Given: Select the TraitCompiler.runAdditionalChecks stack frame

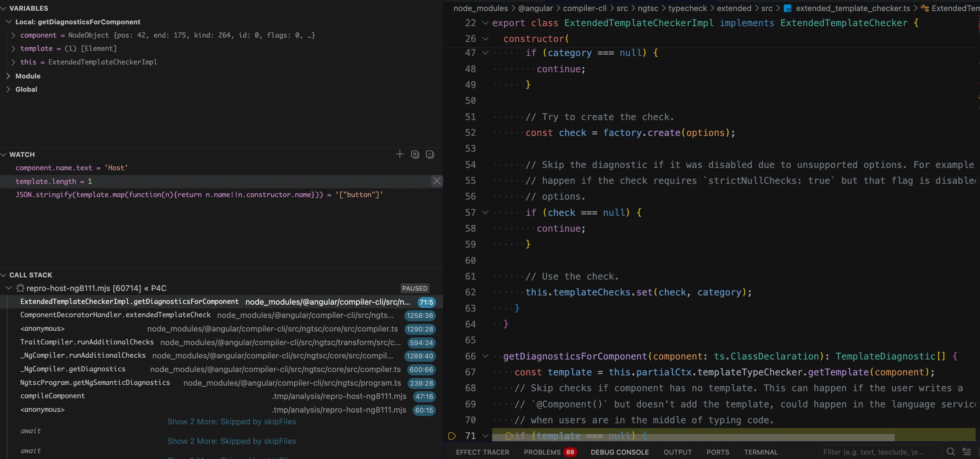Looking at the screenshot, I should (x=221, y=342).
